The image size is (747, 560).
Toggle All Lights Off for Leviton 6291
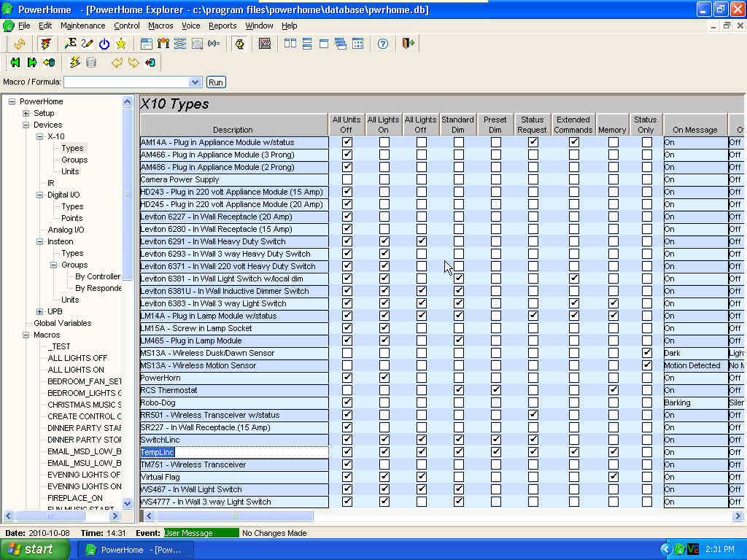pyautogui.click(x=421, y=241)
